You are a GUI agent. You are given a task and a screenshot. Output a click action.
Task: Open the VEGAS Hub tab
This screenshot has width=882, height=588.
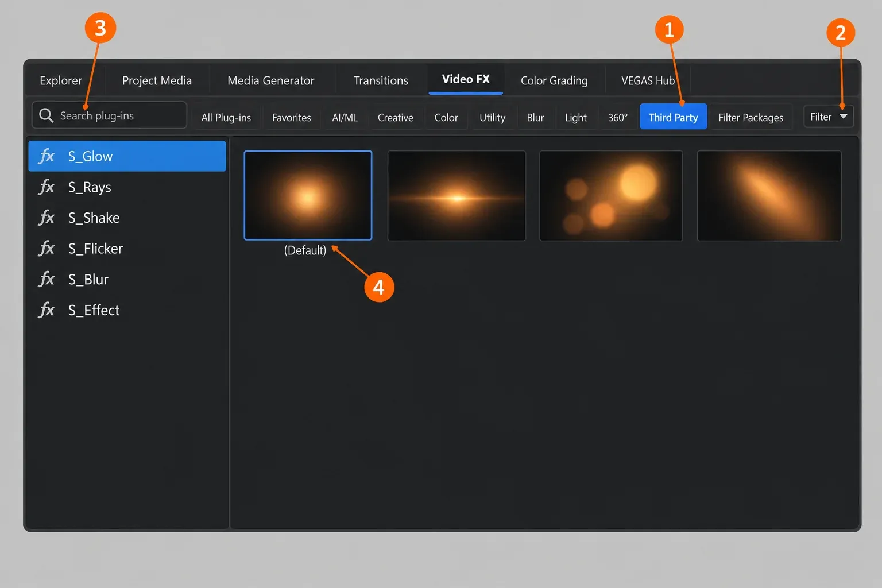tap(648, 80)
